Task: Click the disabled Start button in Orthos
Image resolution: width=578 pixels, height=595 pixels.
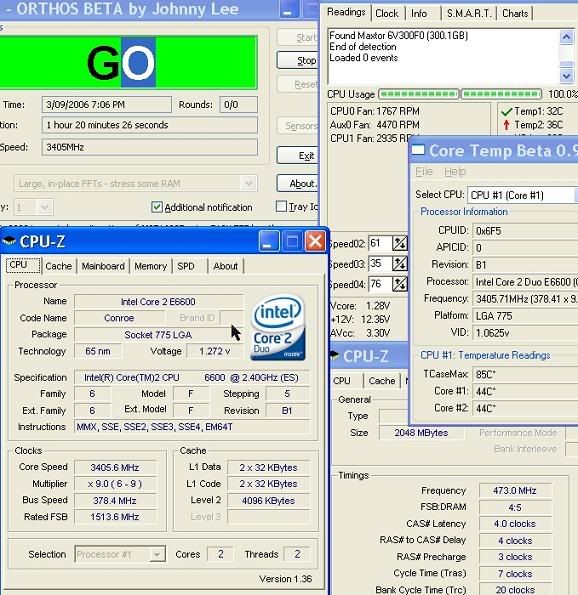Action: click(x=298, y=37)
